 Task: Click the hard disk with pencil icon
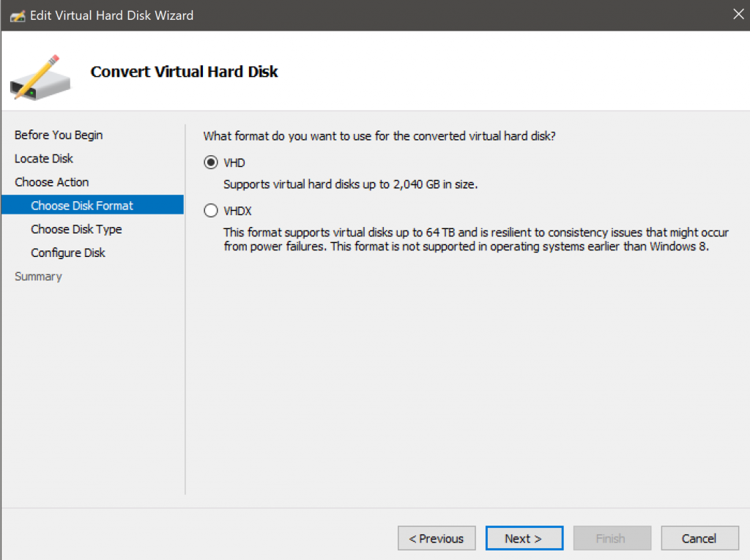pyautogui.click(x=40, y=78)
